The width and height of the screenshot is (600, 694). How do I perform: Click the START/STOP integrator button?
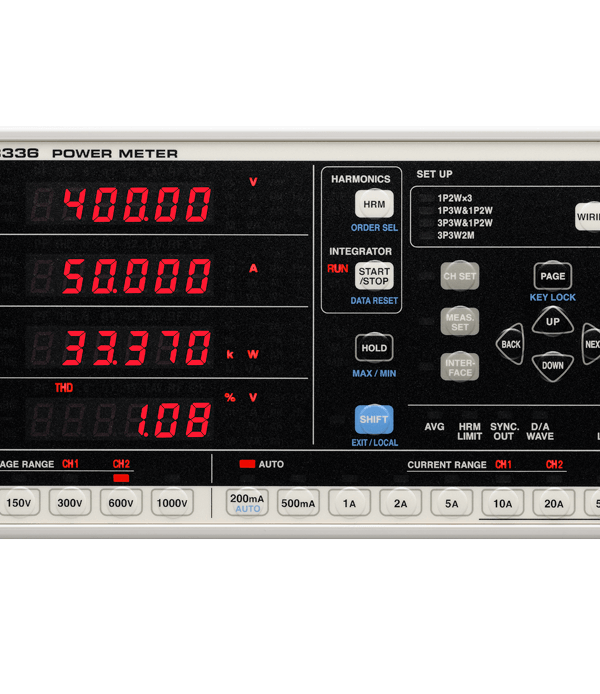pyautogui.click(x=374, y=276)
